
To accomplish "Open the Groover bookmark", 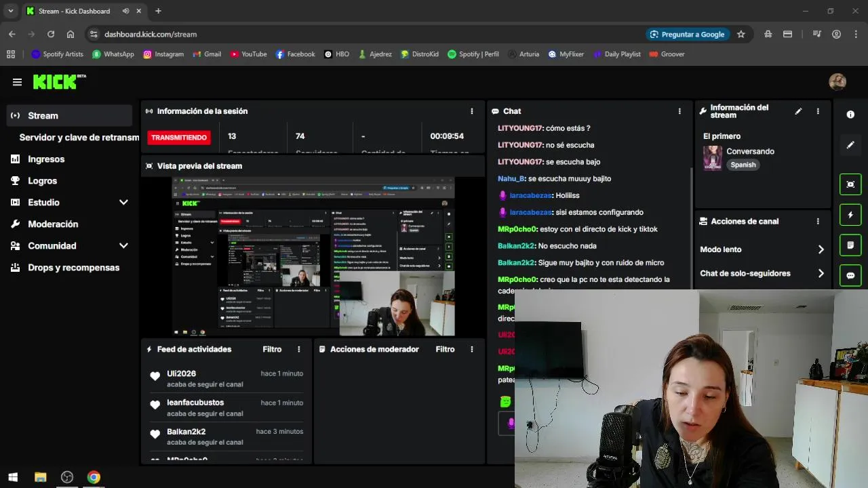I will click(x=667, y=54).
